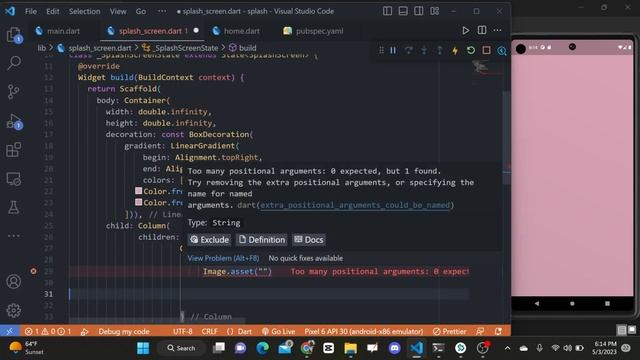Change UTF-8 file encoding
Viewport: 640px width, 360px height.
pyautogui.click(x=182, y=331)
